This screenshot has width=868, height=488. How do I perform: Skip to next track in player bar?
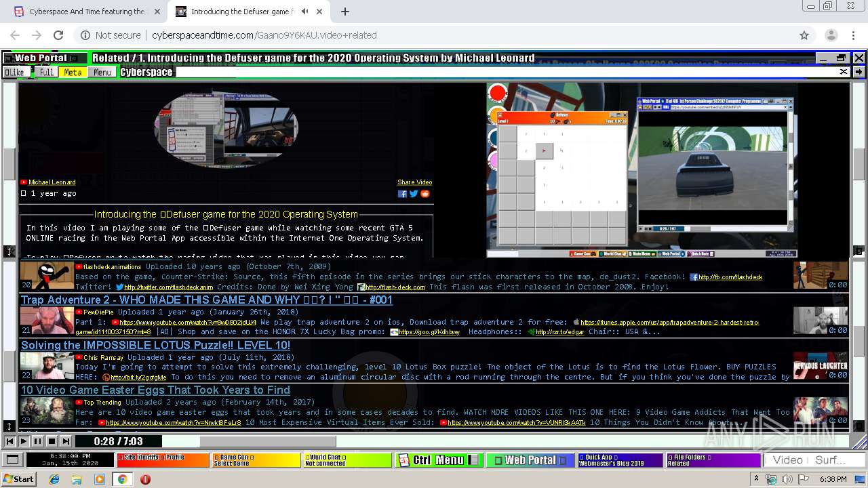pos(65,441)
